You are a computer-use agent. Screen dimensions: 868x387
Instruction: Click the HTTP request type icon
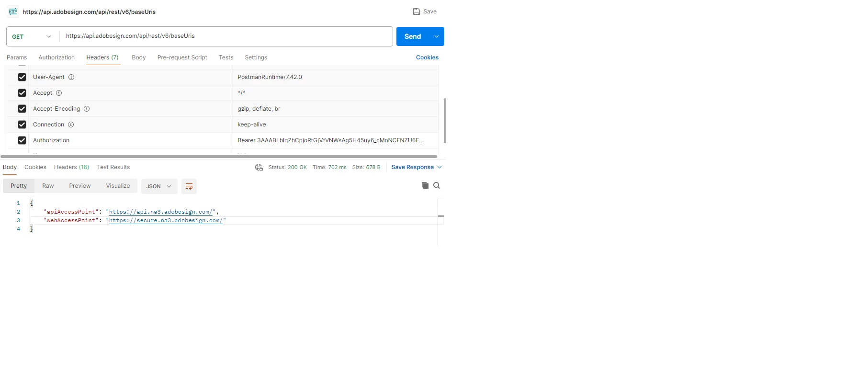click(13, 11)
